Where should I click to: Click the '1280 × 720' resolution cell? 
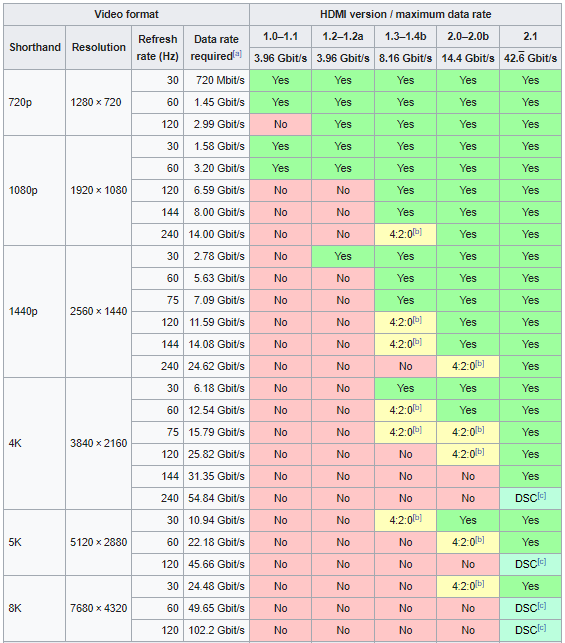pos(99,102)
